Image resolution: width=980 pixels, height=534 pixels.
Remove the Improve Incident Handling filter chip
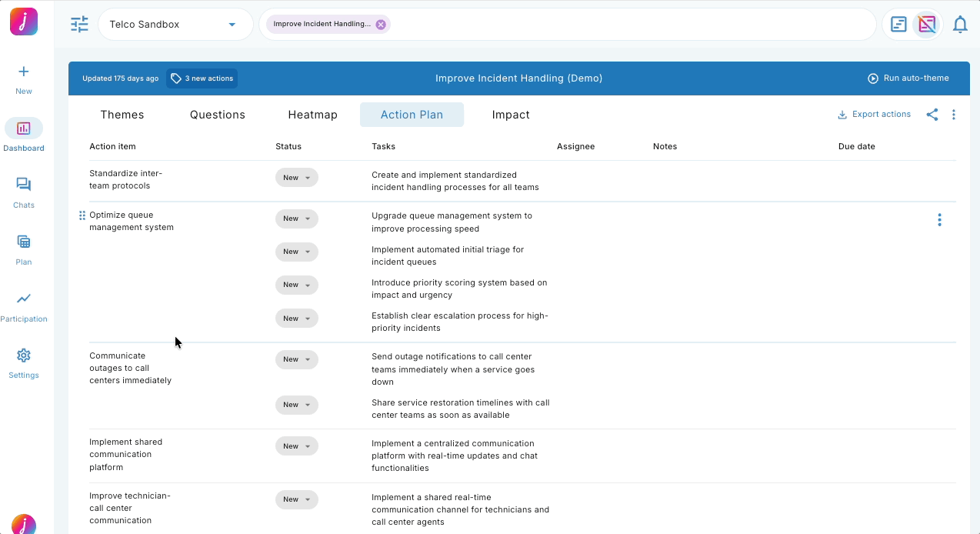click(x=381, y=25)
